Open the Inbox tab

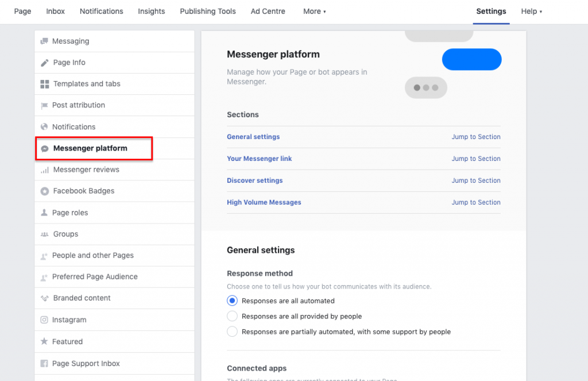point(56,11)
